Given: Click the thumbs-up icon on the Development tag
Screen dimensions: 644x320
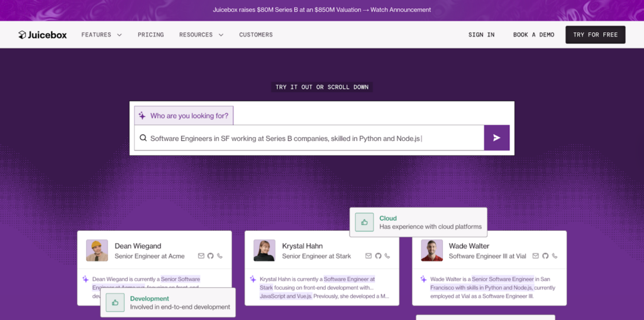Looking at the screenshot, I should (115, 302).
